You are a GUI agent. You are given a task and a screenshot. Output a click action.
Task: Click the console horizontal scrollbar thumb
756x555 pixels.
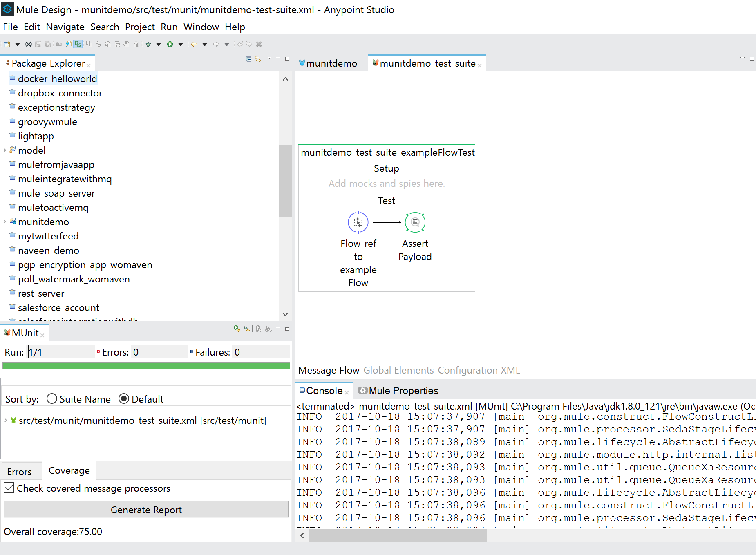(x=398, y=535)
